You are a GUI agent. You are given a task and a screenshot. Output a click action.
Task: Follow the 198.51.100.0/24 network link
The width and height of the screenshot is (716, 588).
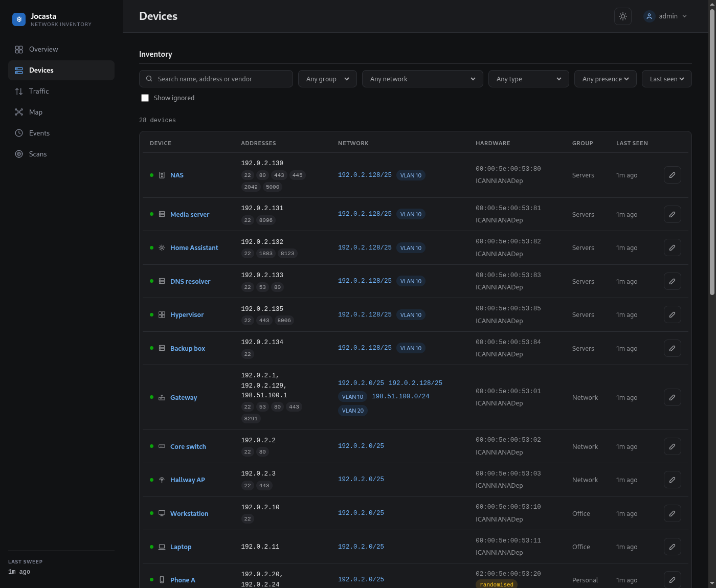pyautogui.click(x=400, y=396)
